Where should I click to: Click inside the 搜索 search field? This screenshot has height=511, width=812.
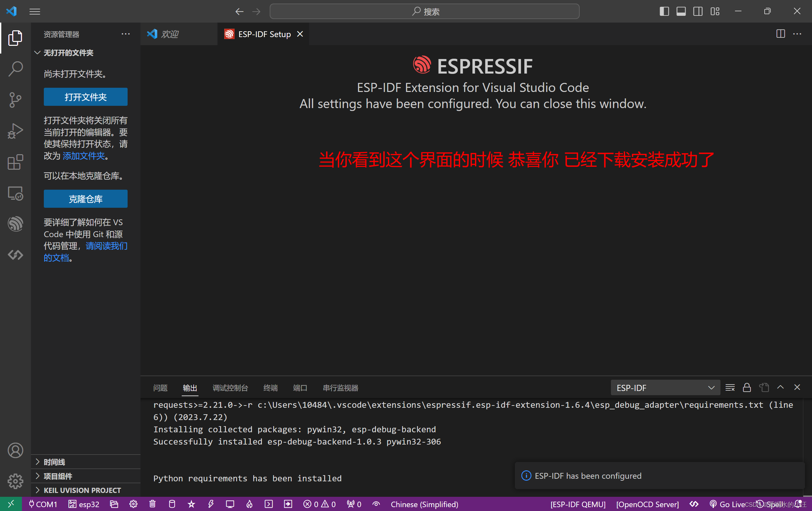coord(424,11)
